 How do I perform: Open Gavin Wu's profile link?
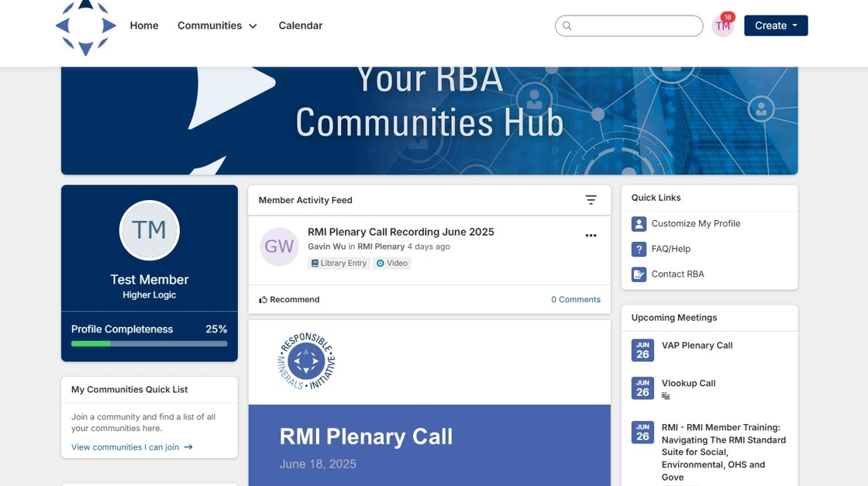326,246
